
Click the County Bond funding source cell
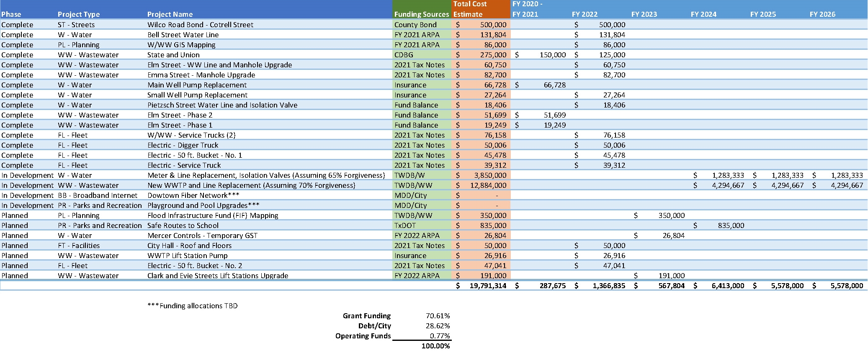[x=415, y=25]
